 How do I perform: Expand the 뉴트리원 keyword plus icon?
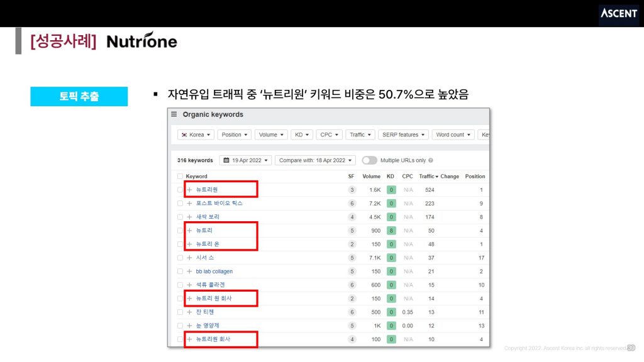click(x=189, y=190)
